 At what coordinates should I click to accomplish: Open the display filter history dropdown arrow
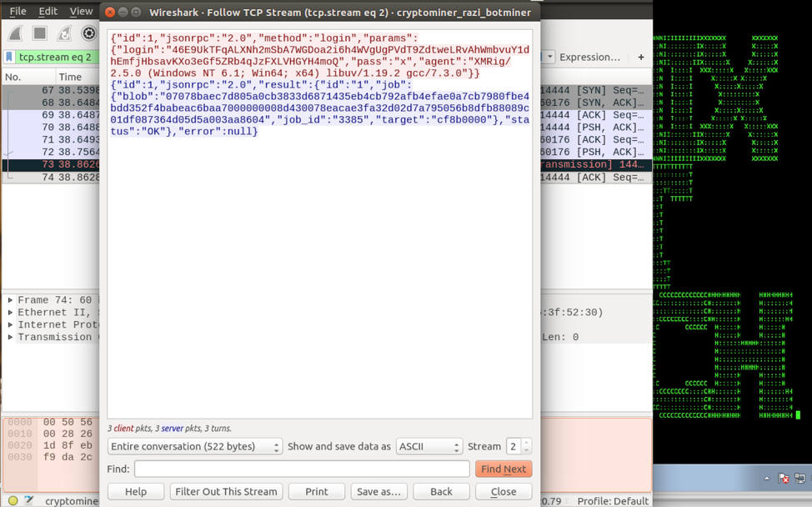coord(549,58)
